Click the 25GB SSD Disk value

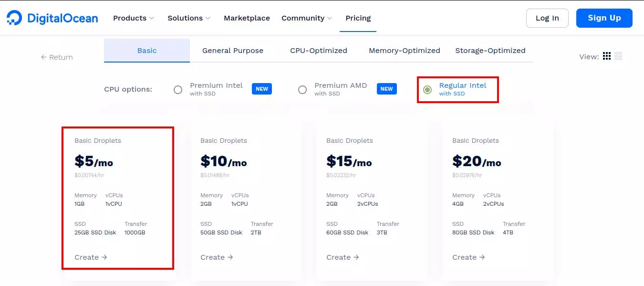(x=95, y=233)
